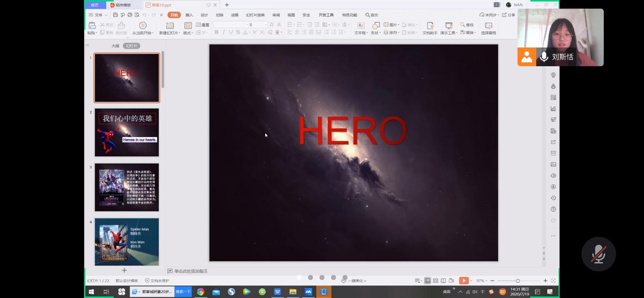This screenshot has height=298, width=644.
Task: Click the clear formatting eraser icon
Action: click(270, 32)
